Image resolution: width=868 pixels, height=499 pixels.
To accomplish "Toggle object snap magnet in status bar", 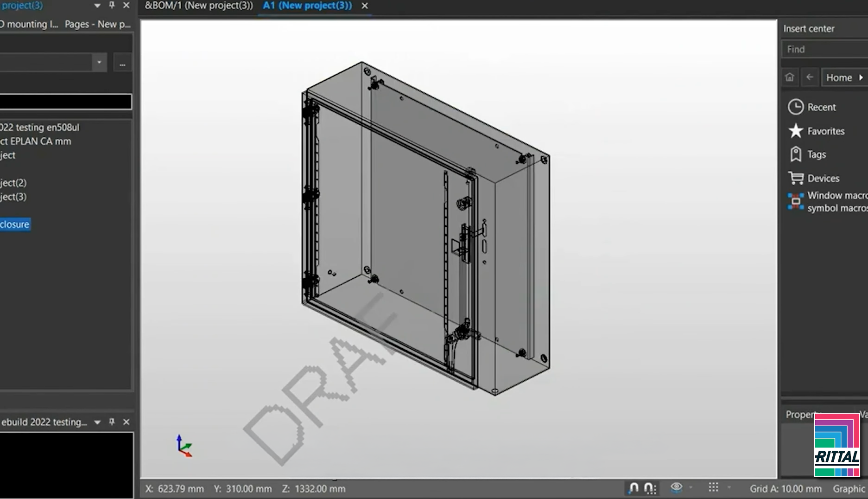I will coord(634,488).
